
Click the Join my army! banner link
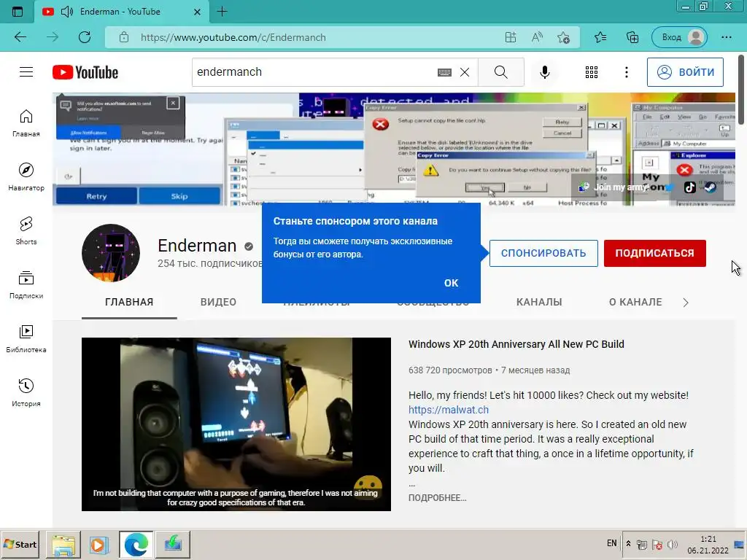click(621, 187)
